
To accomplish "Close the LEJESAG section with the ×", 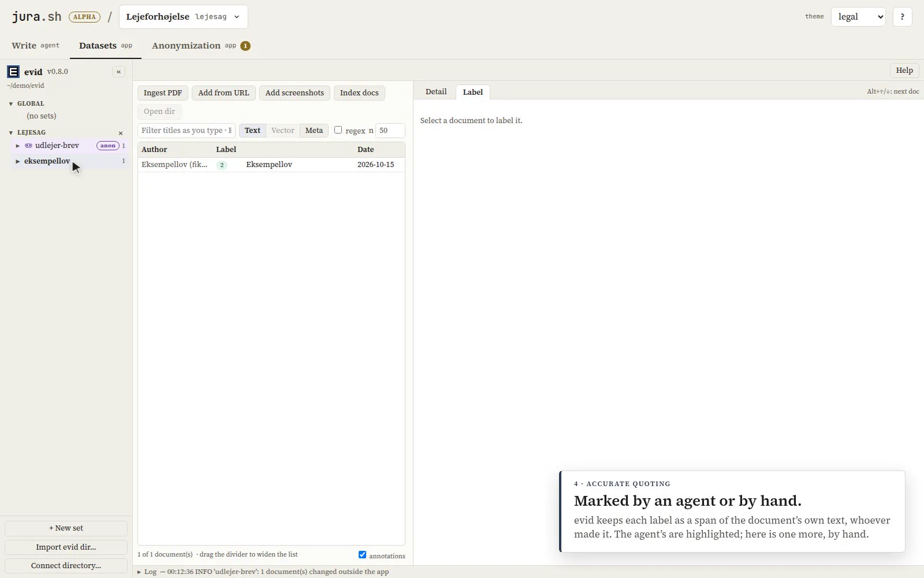I will pos(121,133).
